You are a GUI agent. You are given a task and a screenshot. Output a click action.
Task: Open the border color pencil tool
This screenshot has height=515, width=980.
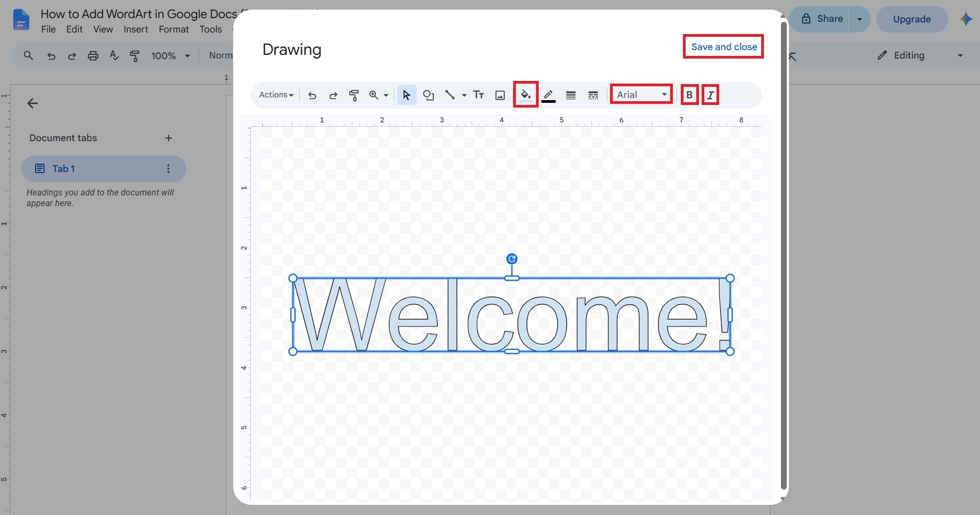[548, 95]
